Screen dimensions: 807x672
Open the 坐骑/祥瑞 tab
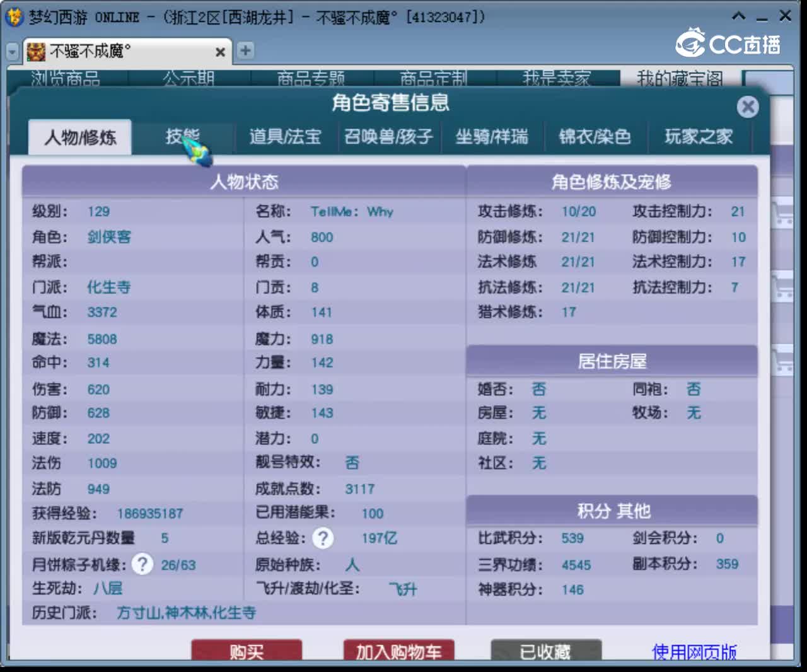tap(492, 137)
